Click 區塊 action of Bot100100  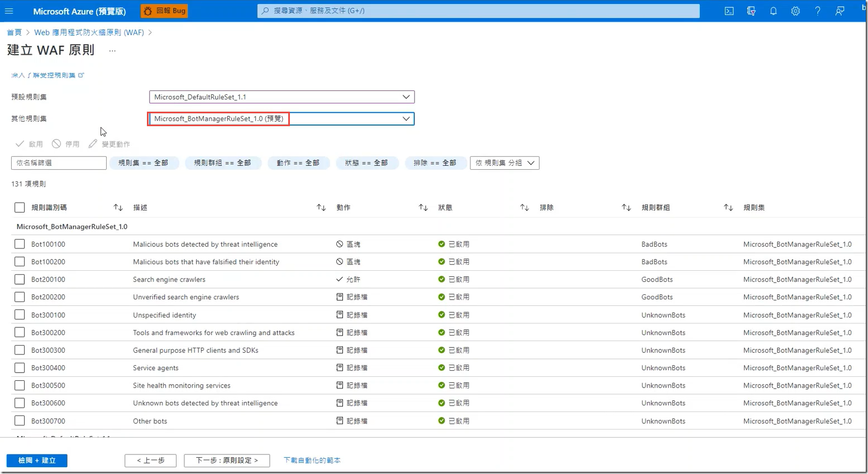(348, 245)
